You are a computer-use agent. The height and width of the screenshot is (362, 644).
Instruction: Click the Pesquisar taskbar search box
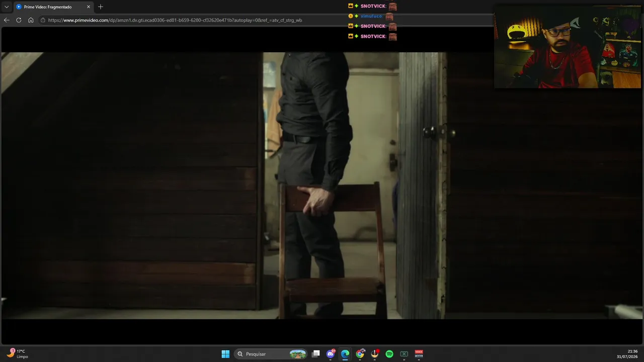coord(271,354)
